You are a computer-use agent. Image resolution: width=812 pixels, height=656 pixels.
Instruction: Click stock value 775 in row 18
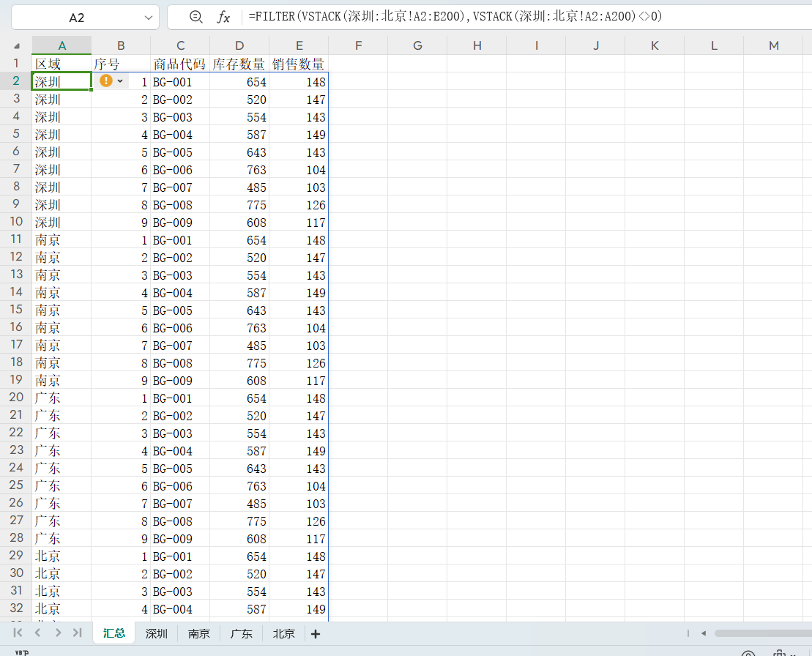coord(239,363)
